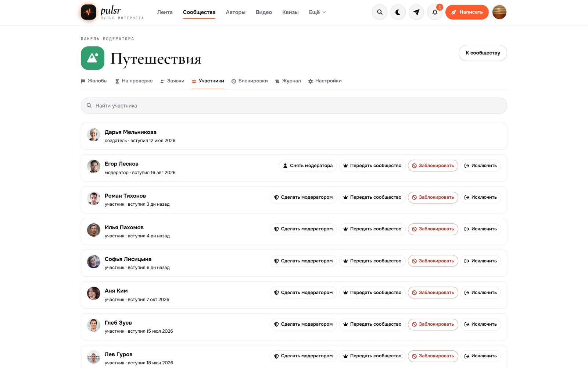Open messages via paper plane icon
588x368 pixels.
click(x=416, y=12)
